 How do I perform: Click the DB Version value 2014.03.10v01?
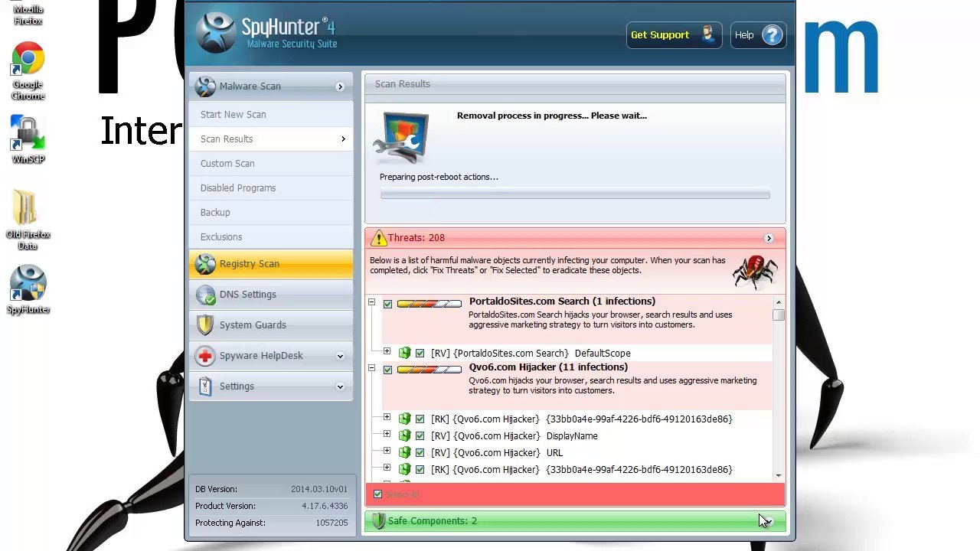(x=319, y=490)
